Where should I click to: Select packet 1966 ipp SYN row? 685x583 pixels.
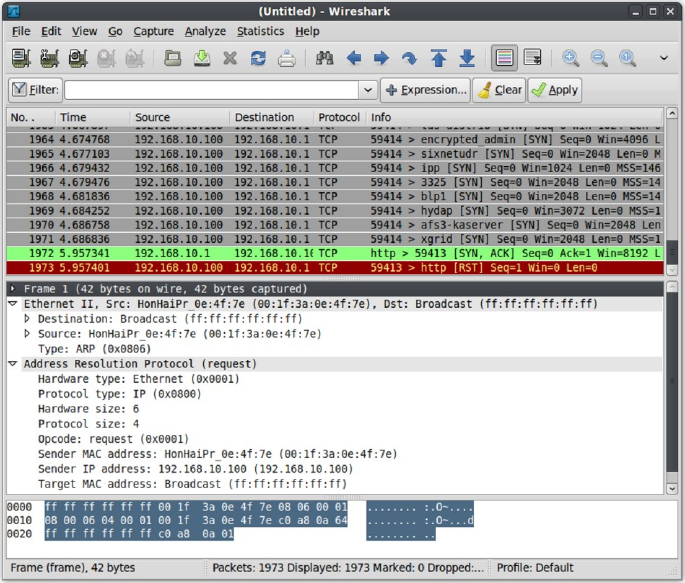(335, 168)
